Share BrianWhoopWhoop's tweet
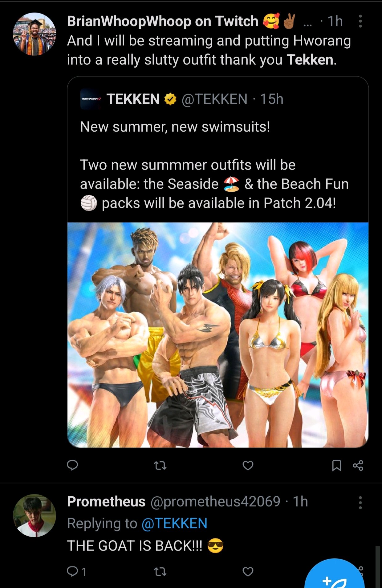The image size is (382, 588). [x=358, y=466]
